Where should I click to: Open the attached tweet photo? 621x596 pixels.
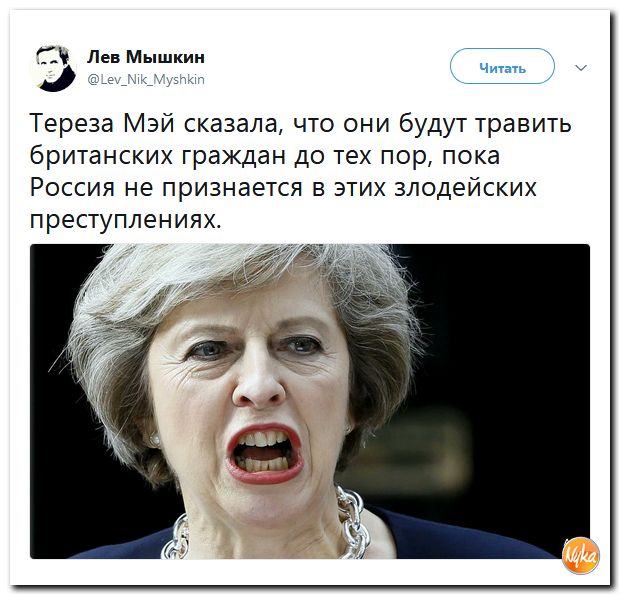point(310,401)
